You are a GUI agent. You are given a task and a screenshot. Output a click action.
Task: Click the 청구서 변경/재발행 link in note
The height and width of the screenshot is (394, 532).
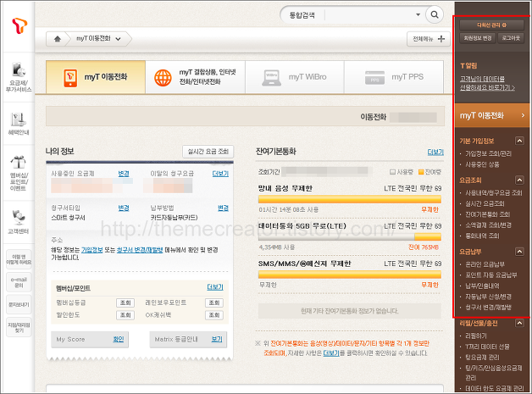pyautogui.click(x=140, y=250)
